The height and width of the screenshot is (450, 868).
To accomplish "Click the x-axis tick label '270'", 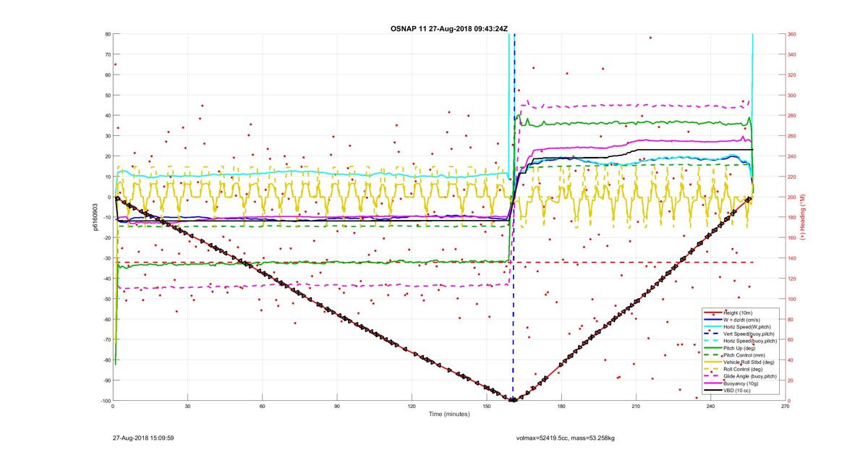I will pyautogui.click(x=785, y=407).
